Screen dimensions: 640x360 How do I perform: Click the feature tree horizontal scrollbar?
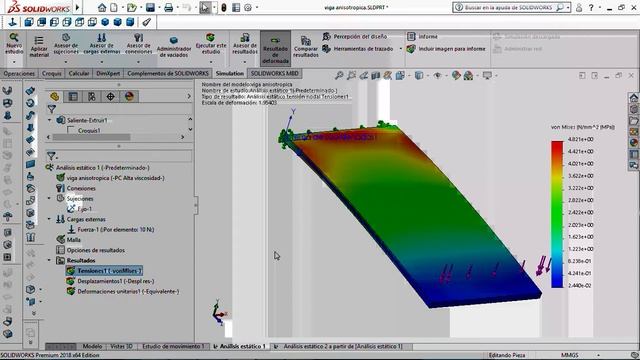[x=115, y=137]
